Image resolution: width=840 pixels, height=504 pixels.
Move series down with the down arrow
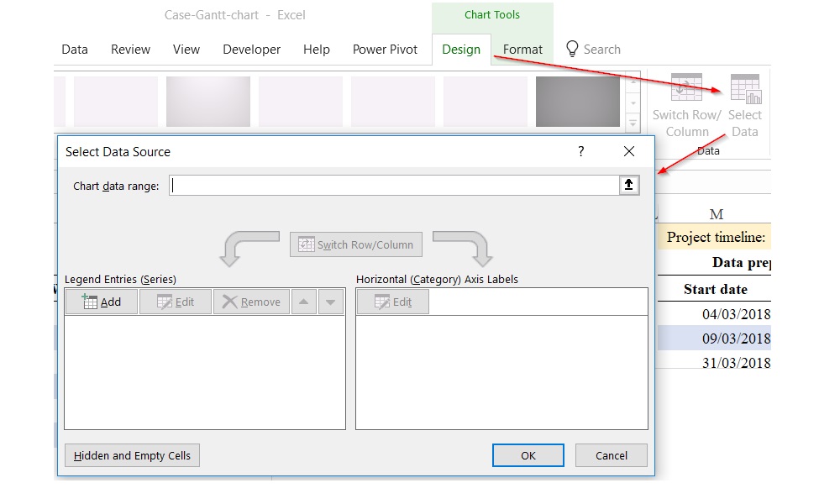[x=331, y=302]
